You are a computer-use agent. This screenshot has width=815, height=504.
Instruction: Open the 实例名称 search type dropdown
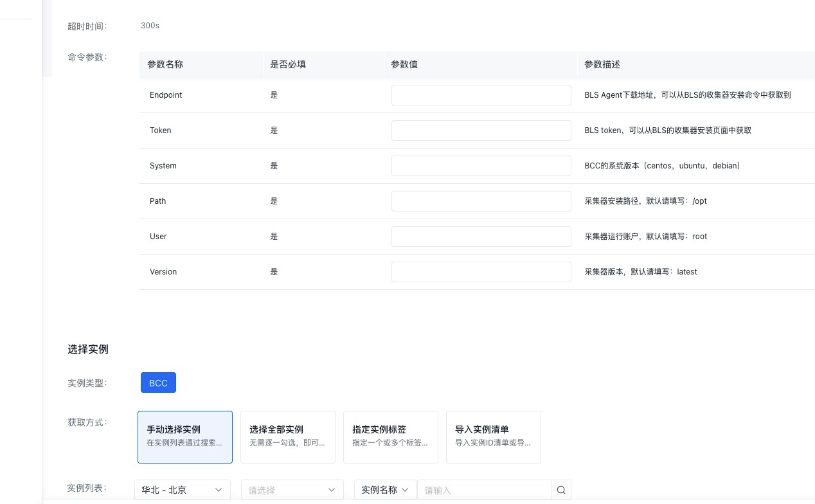pyautogui.click(x=385, y=490)
